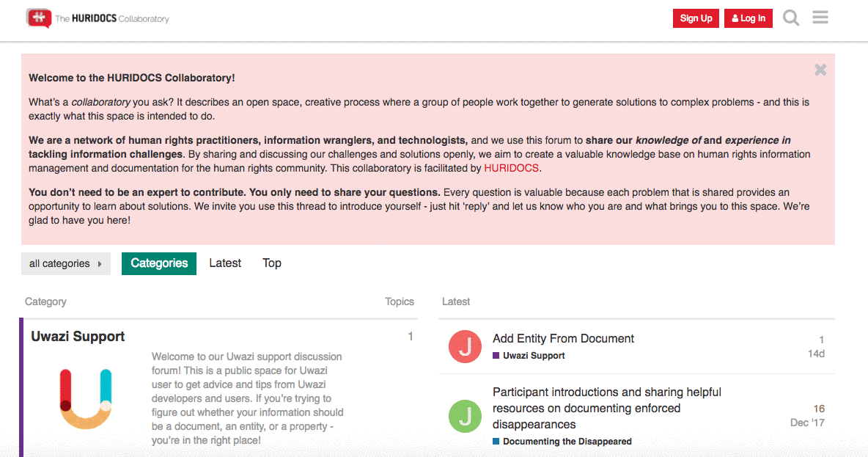The height and width of the screenshot is (457, 868).
Task: Click the reply count 16 on Participant introductions
Action: point(819,409)
